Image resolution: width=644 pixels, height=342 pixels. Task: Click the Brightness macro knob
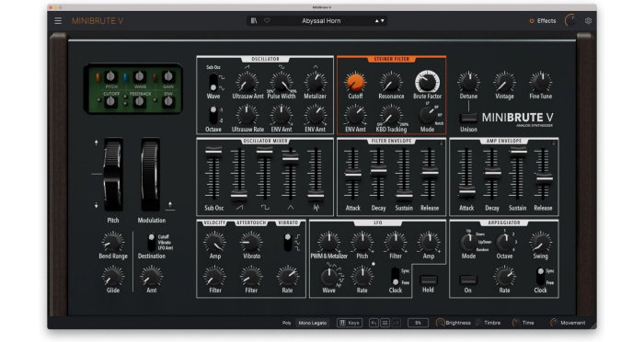tap(440, 323)
